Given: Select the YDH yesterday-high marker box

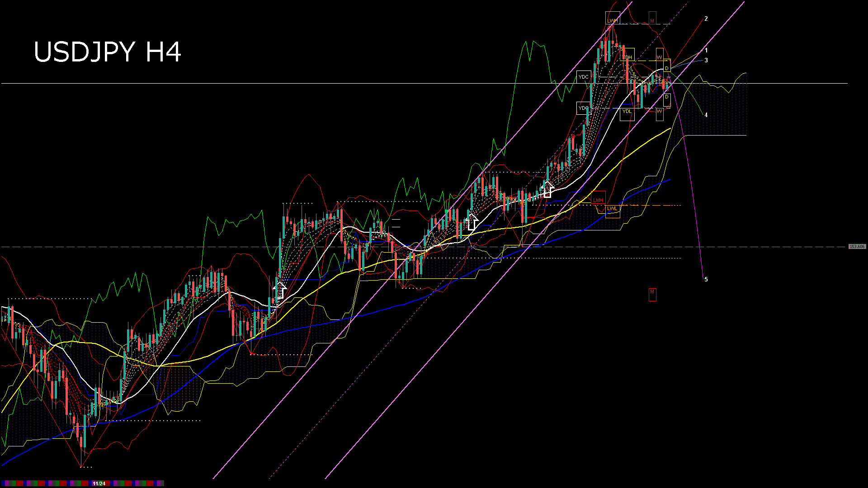Looking at the screenshot, I should (627, 56).
